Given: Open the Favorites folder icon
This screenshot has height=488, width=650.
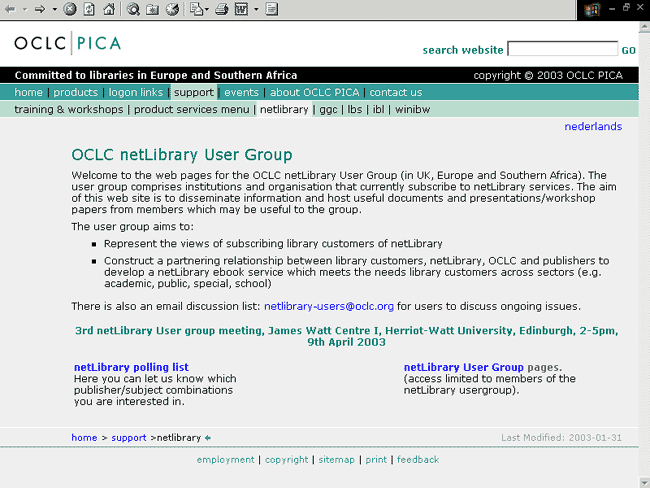Looking at the screenshot, I should [152, 9].
